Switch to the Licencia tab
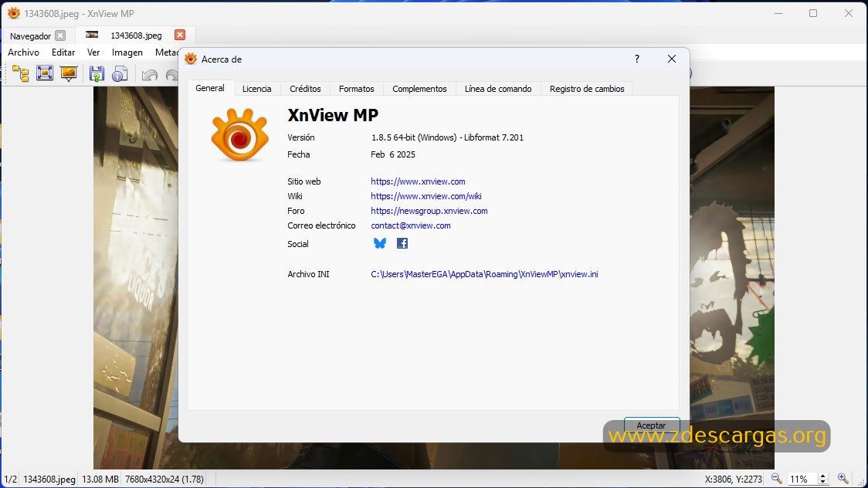868x488 pixels. click(257, 89)
